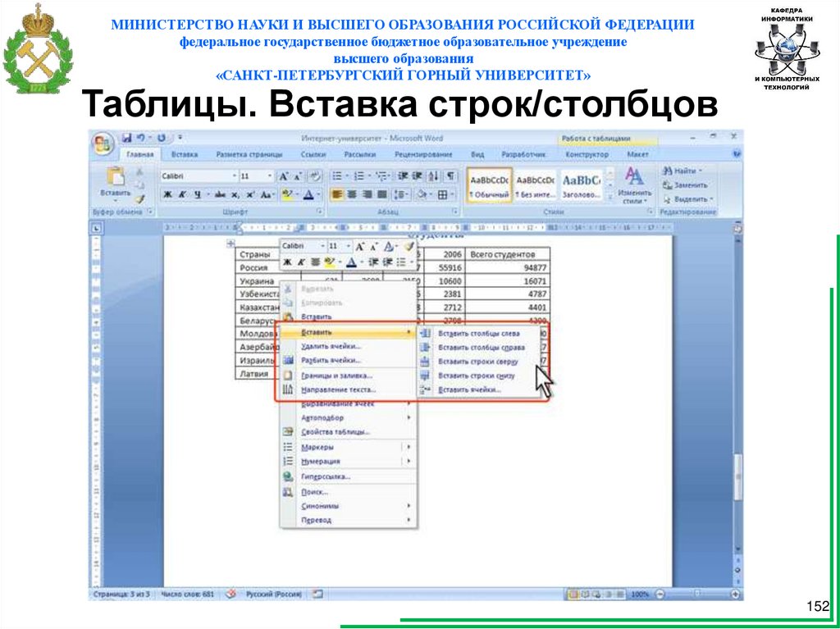Viewport: 840px width, 629px height.
Task: Open Рецензирование ribbon tab
Action: pos(423,154)
